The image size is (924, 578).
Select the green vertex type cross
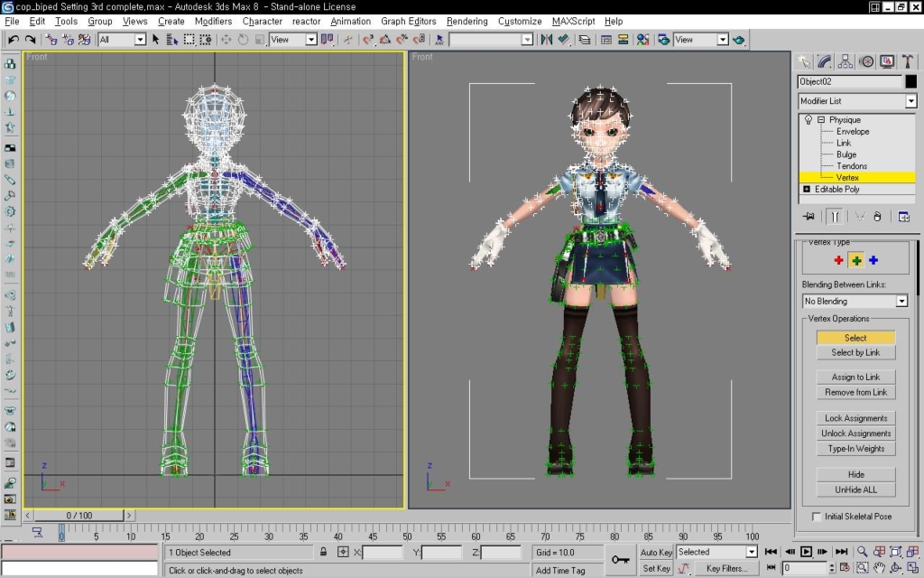pyautogui.click(x=856, y=260)
